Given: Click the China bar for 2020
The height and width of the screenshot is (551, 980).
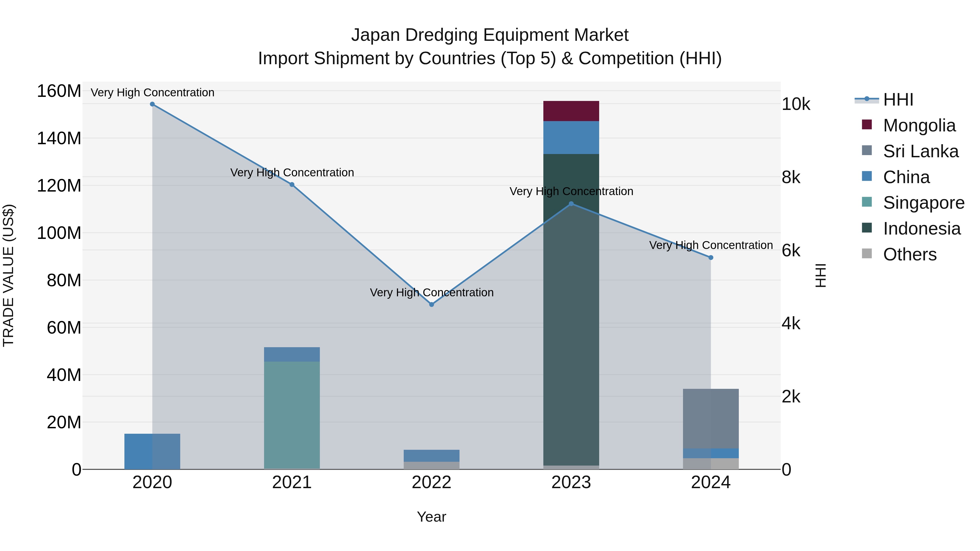Looking at the screenshot, I should tap(152, 451).
